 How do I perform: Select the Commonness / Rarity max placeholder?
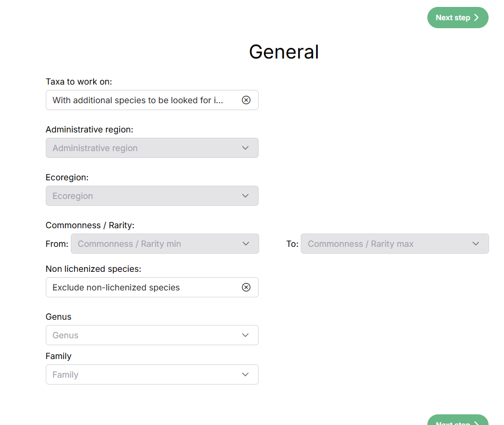[360, 244]
